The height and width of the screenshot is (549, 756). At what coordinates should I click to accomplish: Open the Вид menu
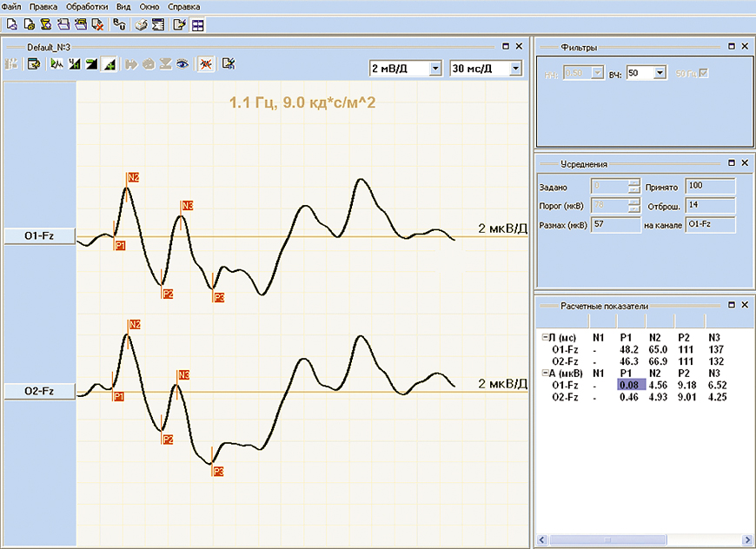124,7
